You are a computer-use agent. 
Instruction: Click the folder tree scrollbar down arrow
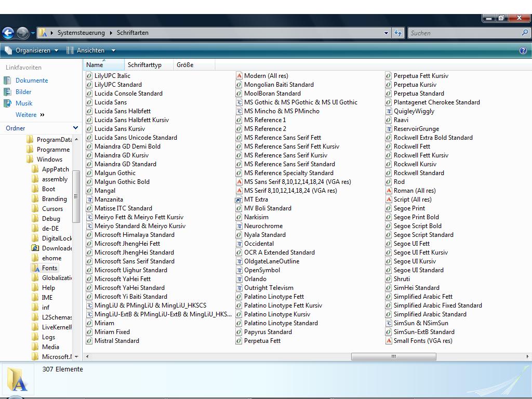tap(76, 356)
